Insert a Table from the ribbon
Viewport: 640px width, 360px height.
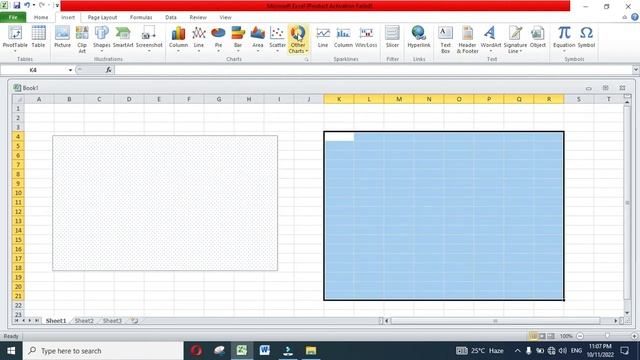(38, 38)
